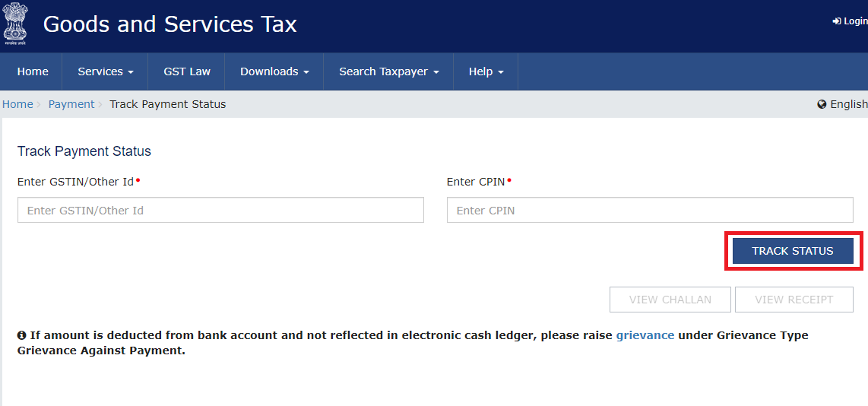
Task: Click the English language selector
Action: tap(842, 104)
